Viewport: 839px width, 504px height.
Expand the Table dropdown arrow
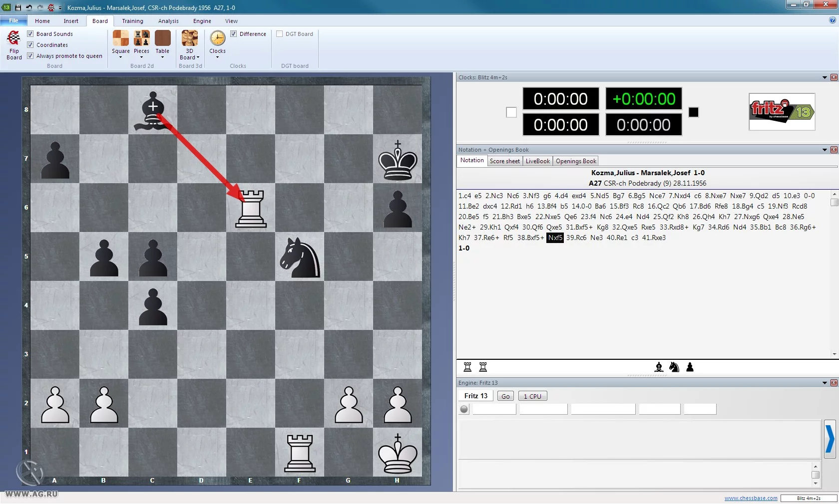(x=163, y=57)
